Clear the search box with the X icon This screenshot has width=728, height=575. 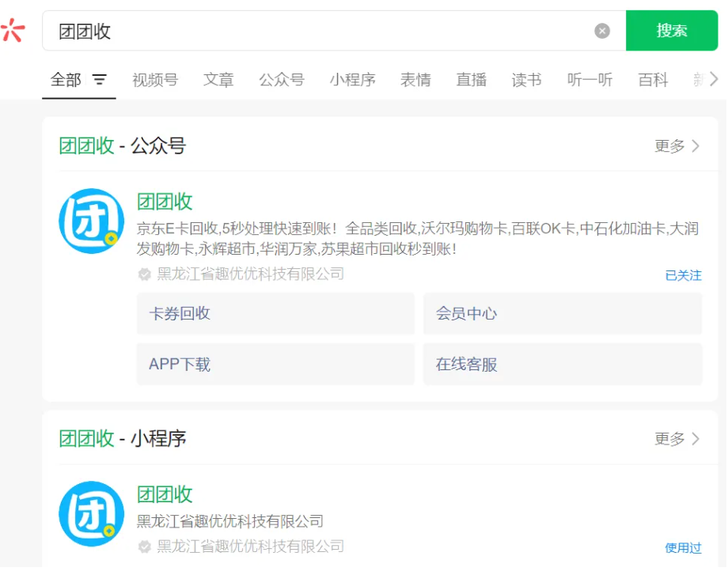coord(602,31)
